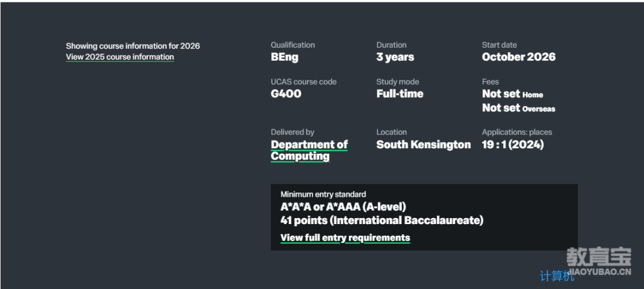Click the Not set Overseas fee
644x289 pixels.
click(x=518, y=108)
